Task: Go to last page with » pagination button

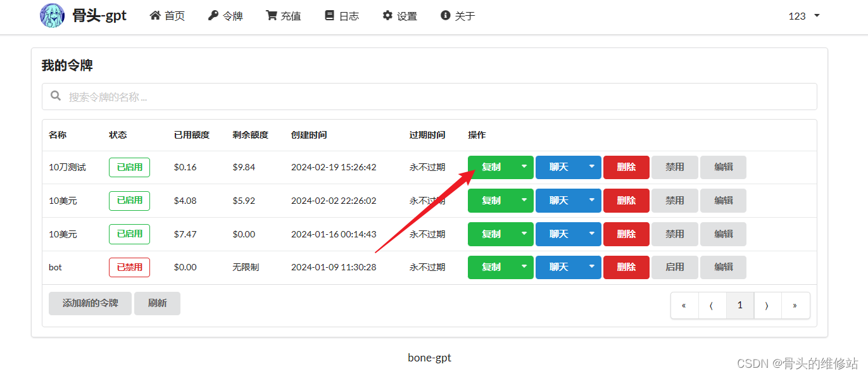Action: [795, 305]
